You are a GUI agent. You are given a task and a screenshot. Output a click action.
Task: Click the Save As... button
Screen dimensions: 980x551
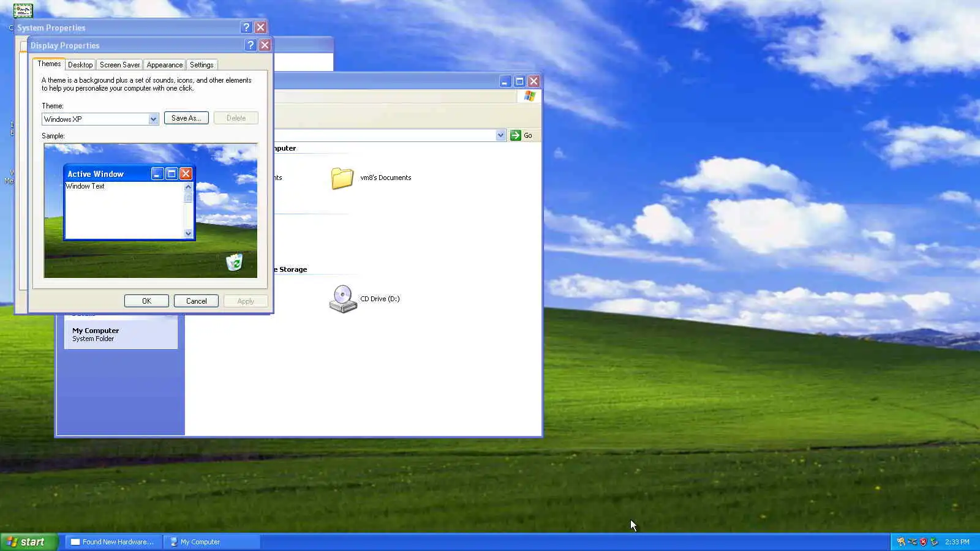pos(186,118)
